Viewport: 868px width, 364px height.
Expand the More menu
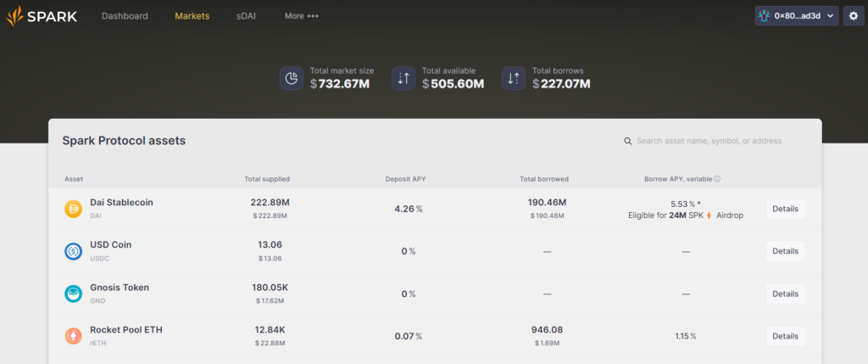[302, 16]
